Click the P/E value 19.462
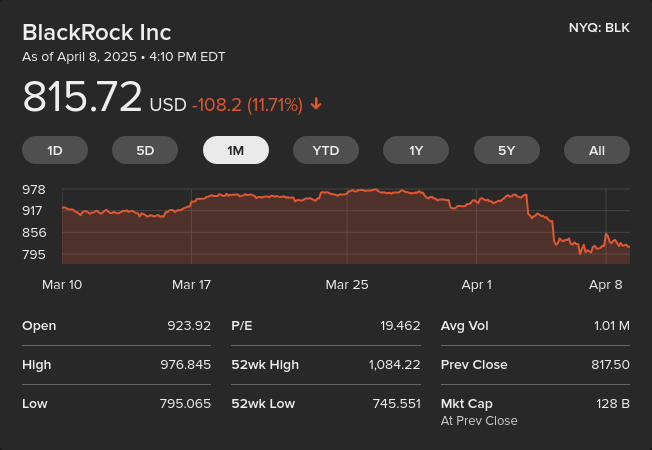The height and width of the screenshot is (450, 652). [400, 325]
